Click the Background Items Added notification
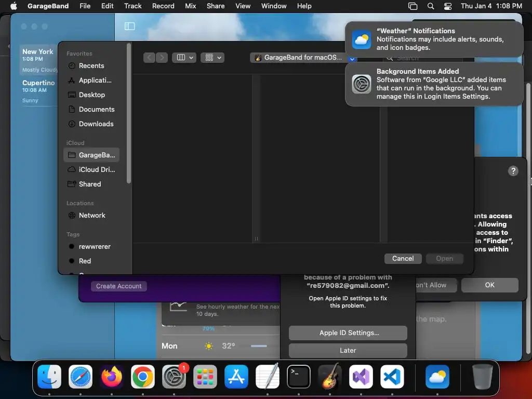This screenshot has width=532, height=399. [434, 84]
